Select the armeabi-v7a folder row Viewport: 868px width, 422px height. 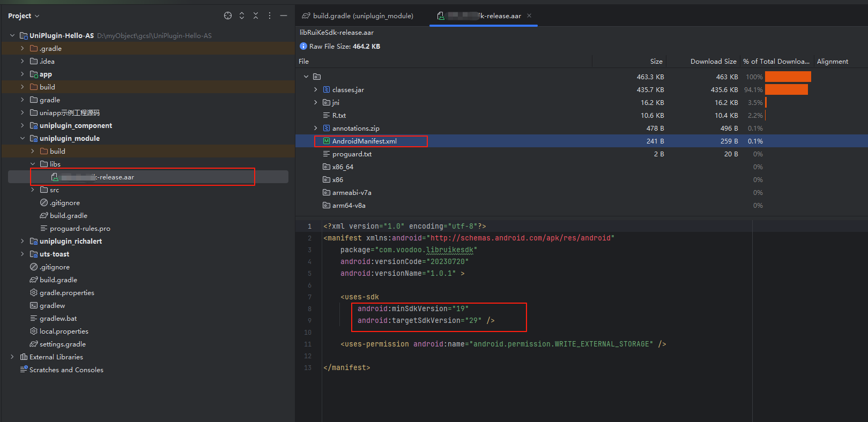pos(582,192)
